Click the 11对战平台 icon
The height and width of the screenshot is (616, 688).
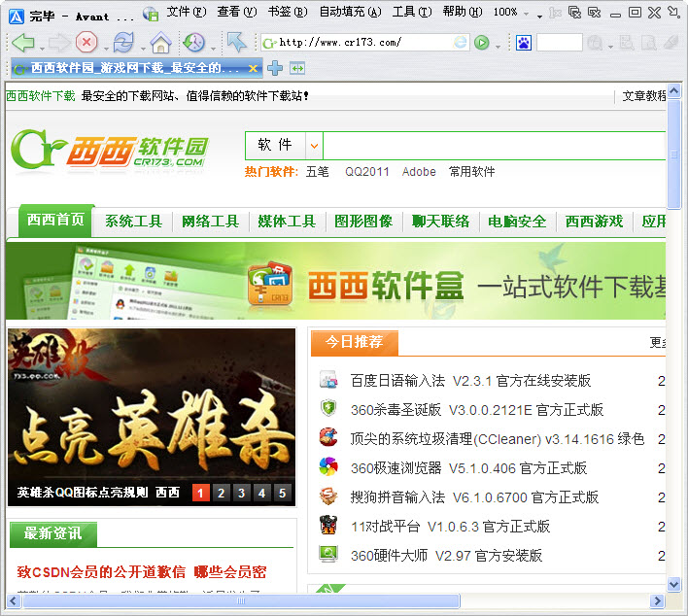tap(328, 525)
